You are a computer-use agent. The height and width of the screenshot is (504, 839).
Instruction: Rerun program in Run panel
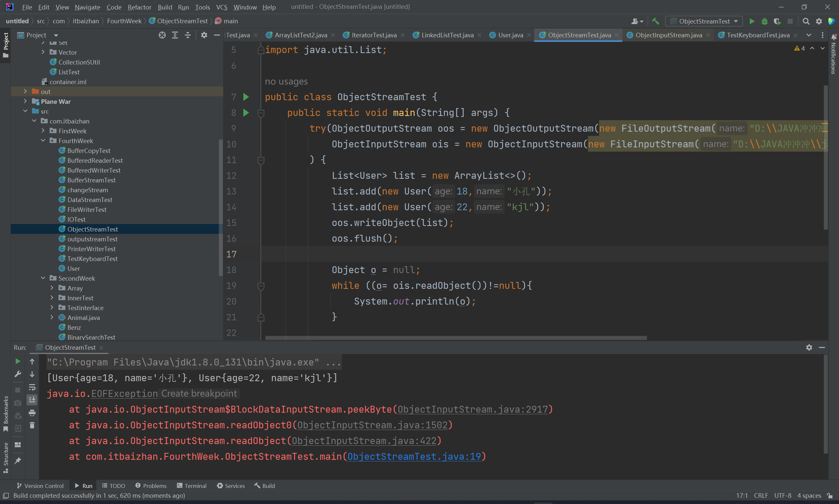point(18,361)
